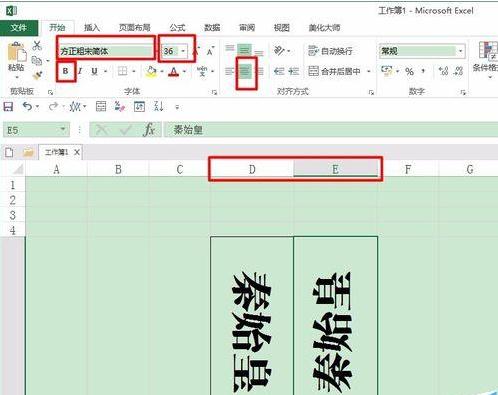498x395 pixels.
Task: Click the Name Box showing E5
Action: click(x=36, y=130)
